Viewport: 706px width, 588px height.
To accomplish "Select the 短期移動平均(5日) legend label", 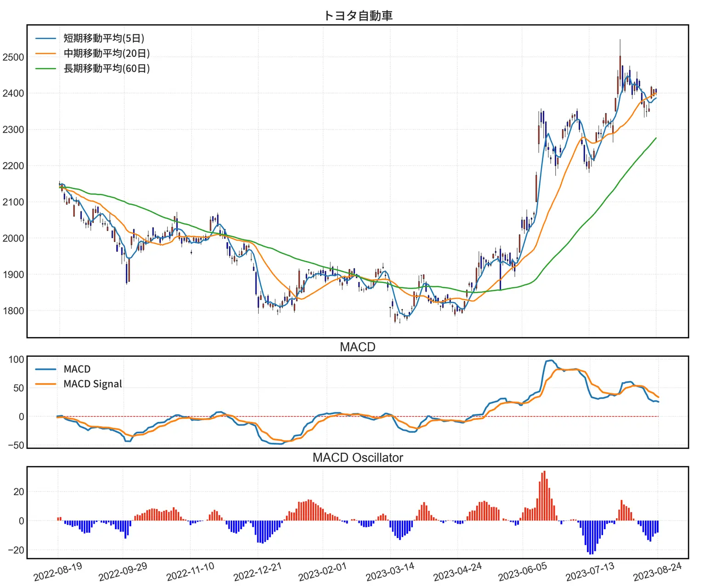I will coord(104,38).
